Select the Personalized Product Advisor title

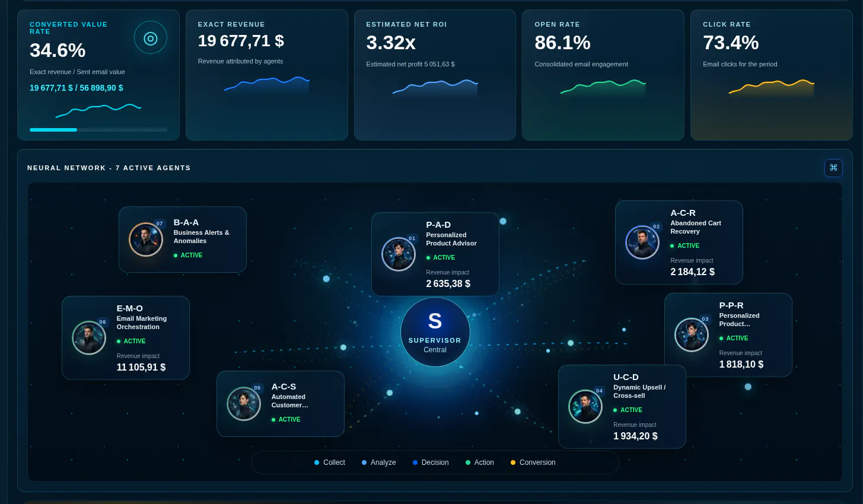451,239
